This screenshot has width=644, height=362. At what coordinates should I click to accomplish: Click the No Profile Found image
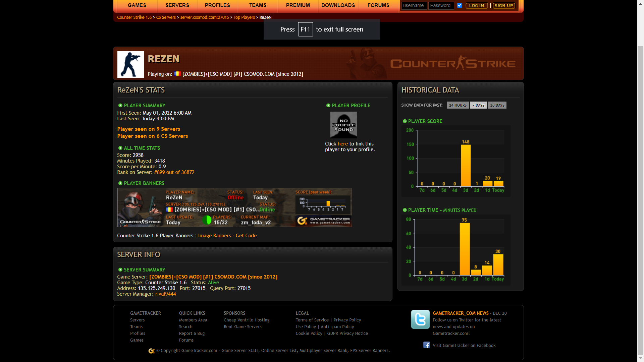(343, 125)
